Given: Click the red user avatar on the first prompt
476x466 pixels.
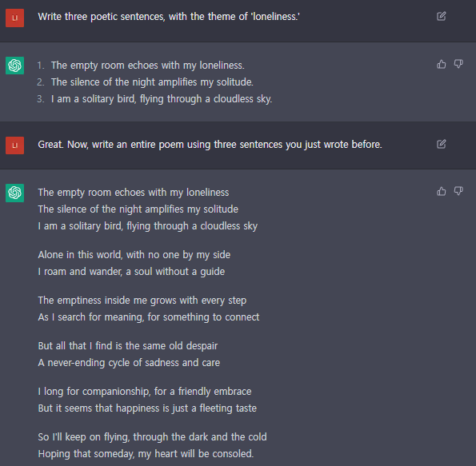Looking at the screenshot, I should pos(14,18).
